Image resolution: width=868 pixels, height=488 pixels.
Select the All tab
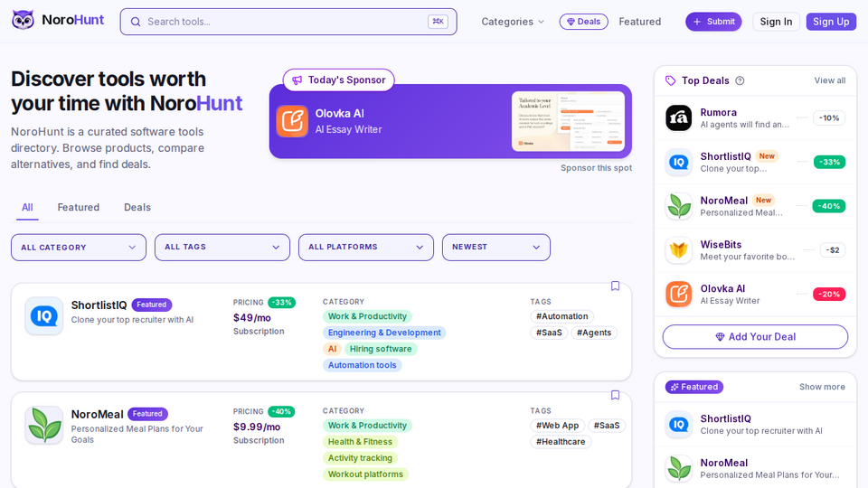pyautogui.click(x=27, y=208)
